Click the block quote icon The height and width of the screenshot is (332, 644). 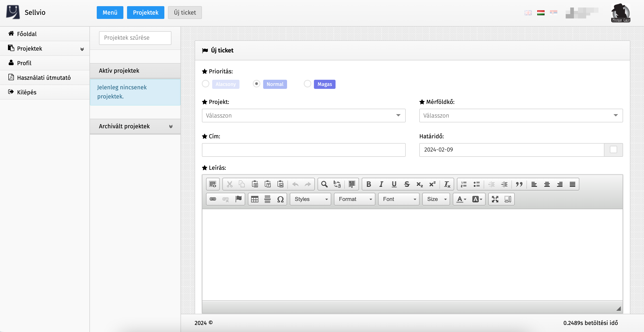519,184
